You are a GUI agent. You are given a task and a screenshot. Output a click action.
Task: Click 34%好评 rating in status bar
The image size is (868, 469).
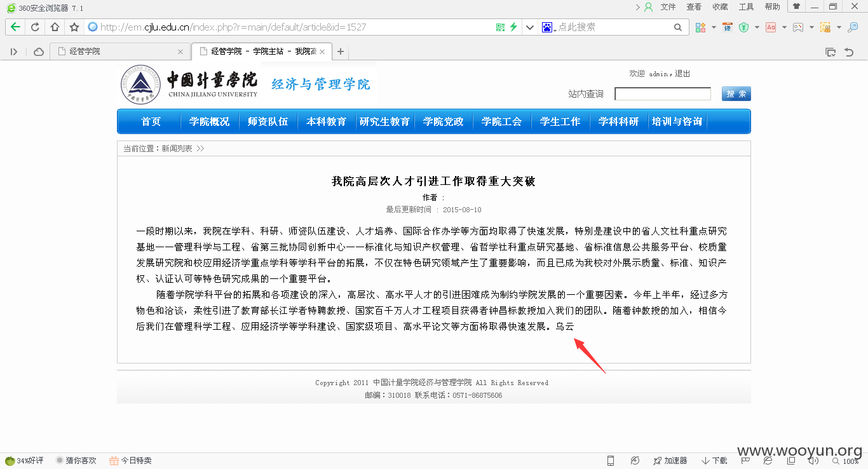pos(25,461)
